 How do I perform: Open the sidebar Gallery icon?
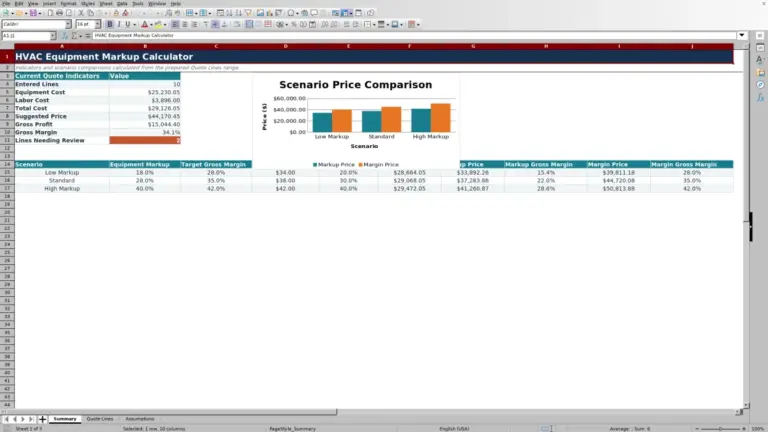point(760,72)
